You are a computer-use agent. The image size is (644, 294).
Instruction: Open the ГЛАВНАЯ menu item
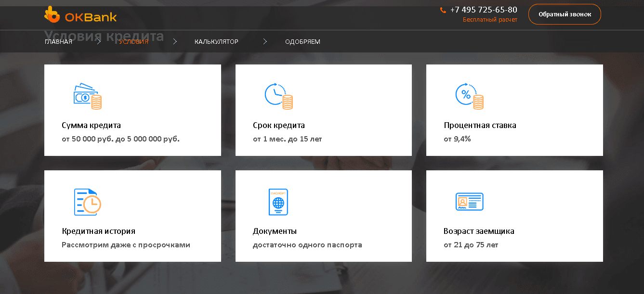click(x=59, y=41)
